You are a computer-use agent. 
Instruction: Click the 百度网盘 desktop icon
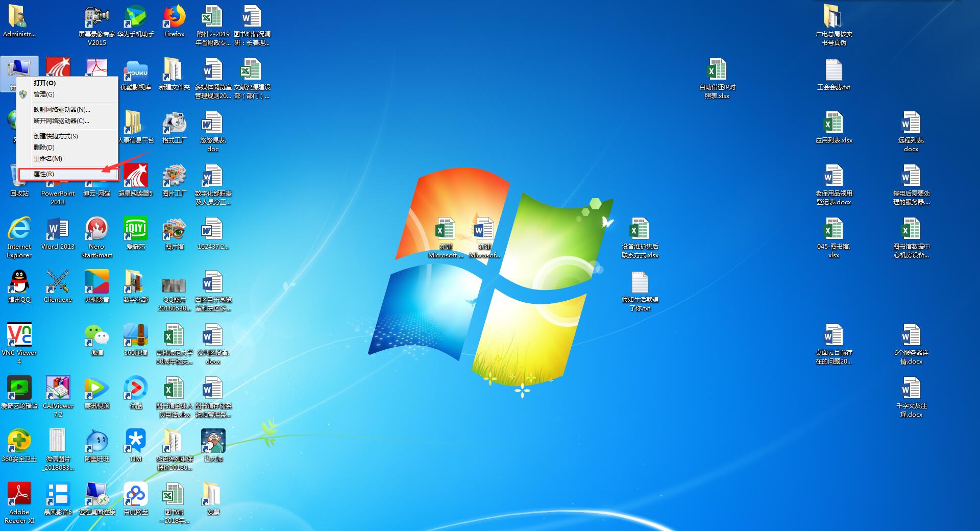coord(136,499)
